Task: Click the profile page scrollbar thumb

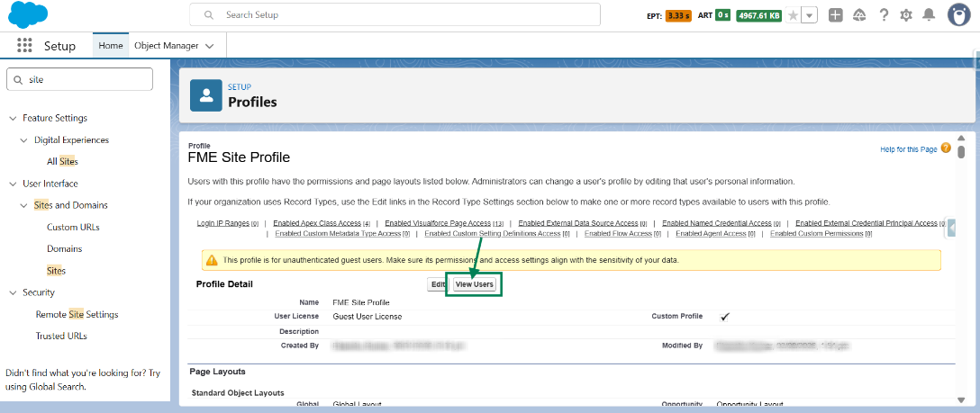Action: [961, 152]
